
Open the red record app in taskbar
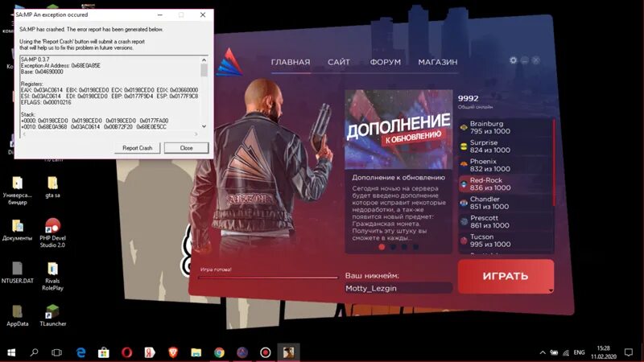coord(266,352)
